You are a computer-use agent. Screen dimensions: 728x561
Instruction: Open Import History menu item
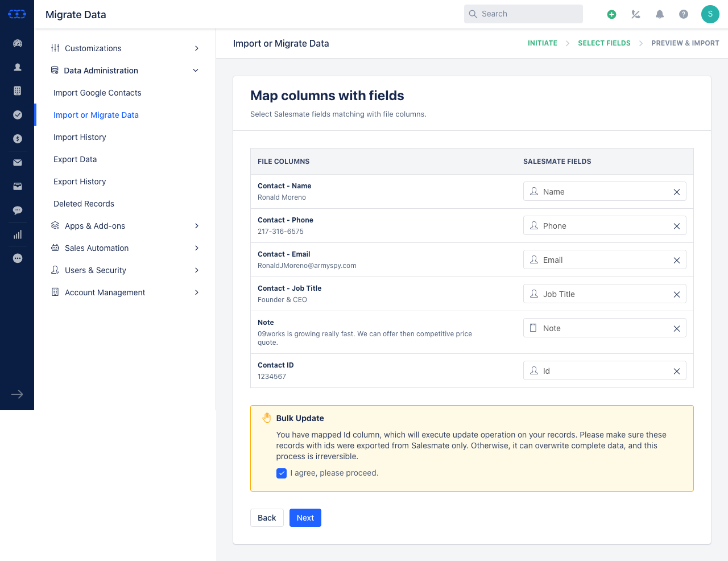click(x=80, y=137)
